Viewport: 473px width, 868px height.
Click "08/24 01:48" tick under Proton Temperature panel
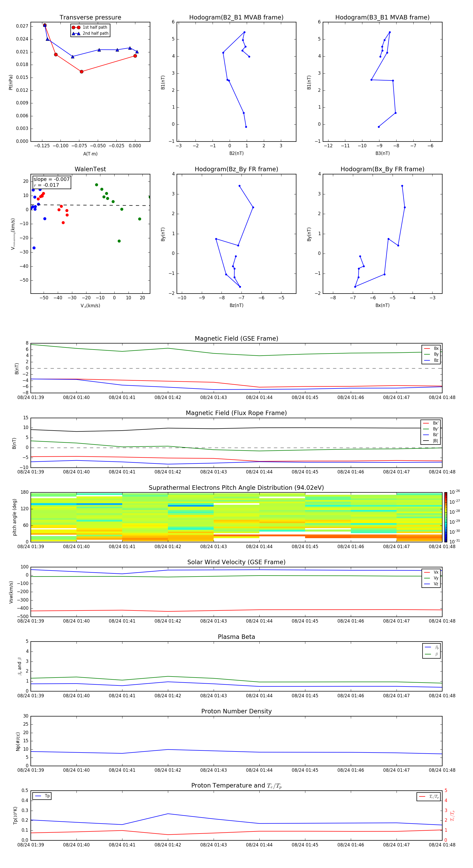point(442,845)
